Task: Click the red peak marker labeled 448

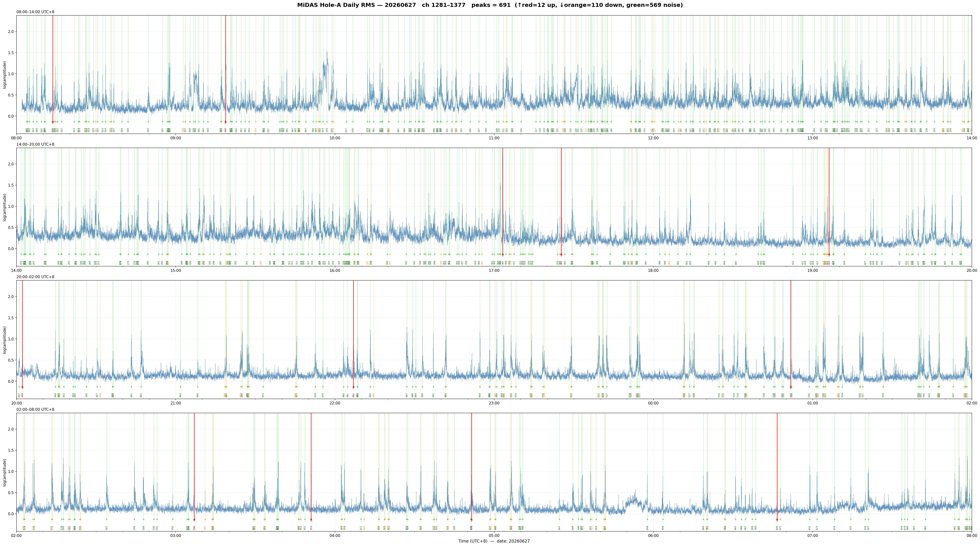Action: [22, 387]
